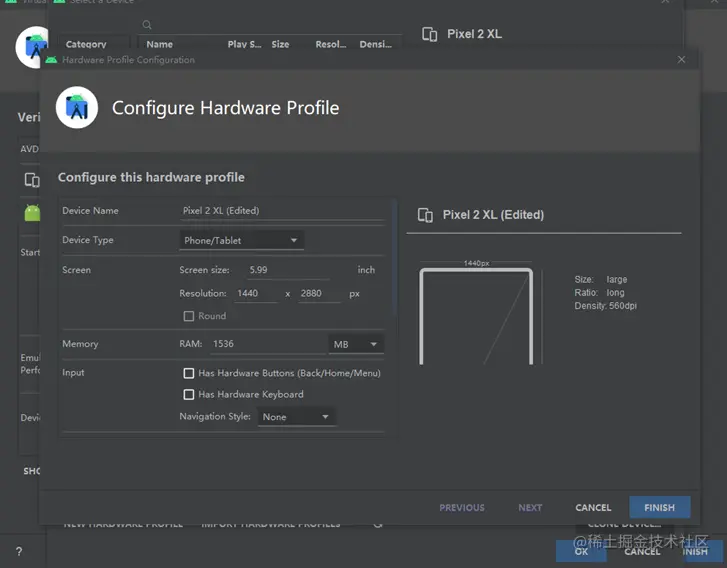Click the Ratio: long text
The height and width of the screenshot is (568, 727).
coord(599,293)
